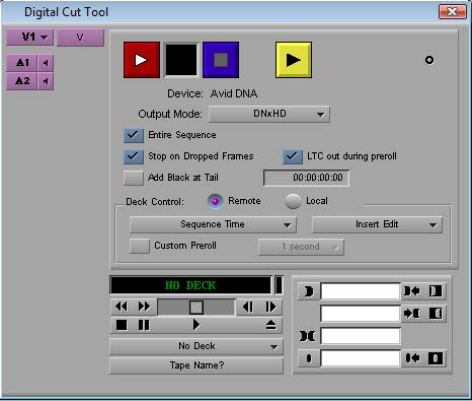Toggle Stop on Dropped Frames
The image size is (472, 401).
[x=133, y=157]
